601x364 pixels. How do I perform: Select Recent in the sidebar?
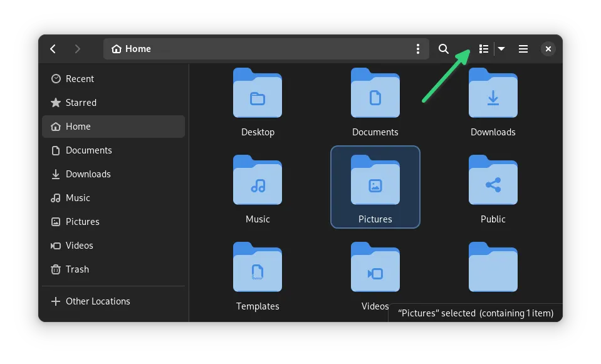click(80, 79)
